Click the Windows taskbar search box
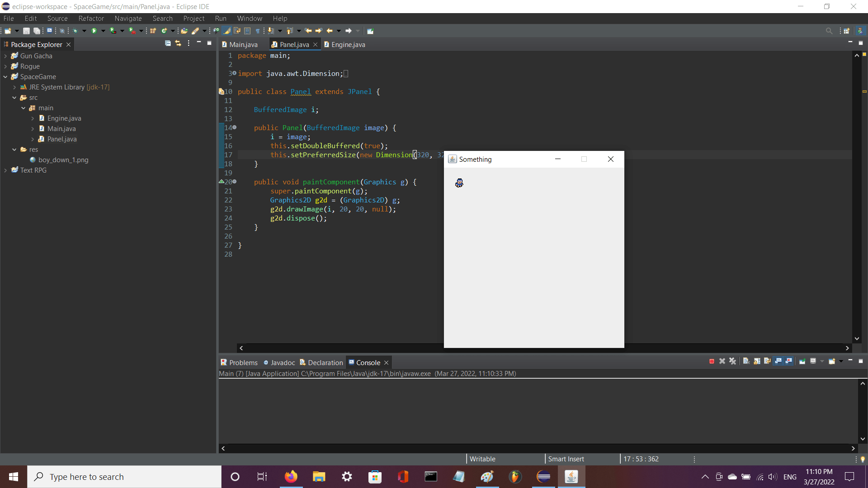 coord(124,477)
